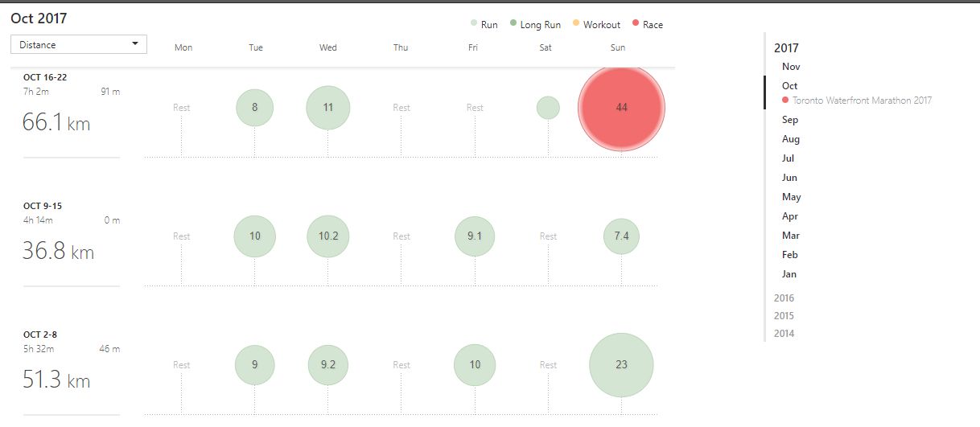Viewport: 980px width, 427px height.
Task: Open the Distance metric dropdown
Action: 79,44
